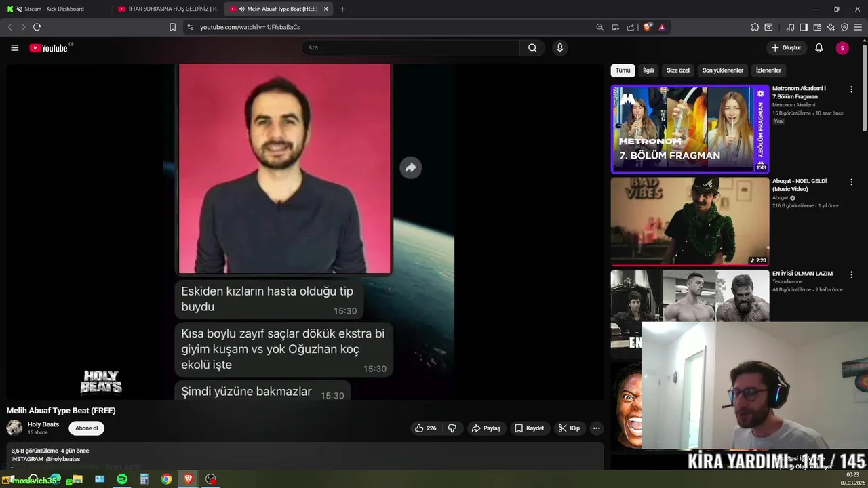Select the Tümü filter chip

pos(623,70)
